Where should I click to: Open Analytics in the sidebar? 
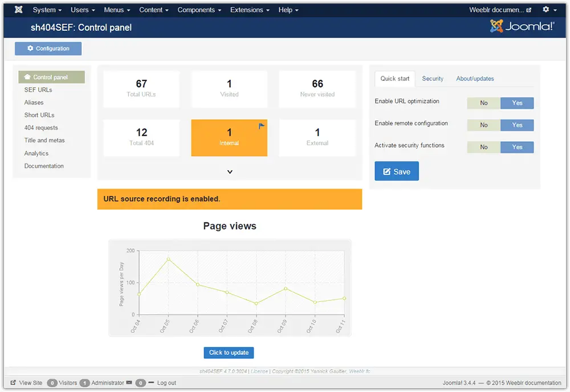click(36, 153)
